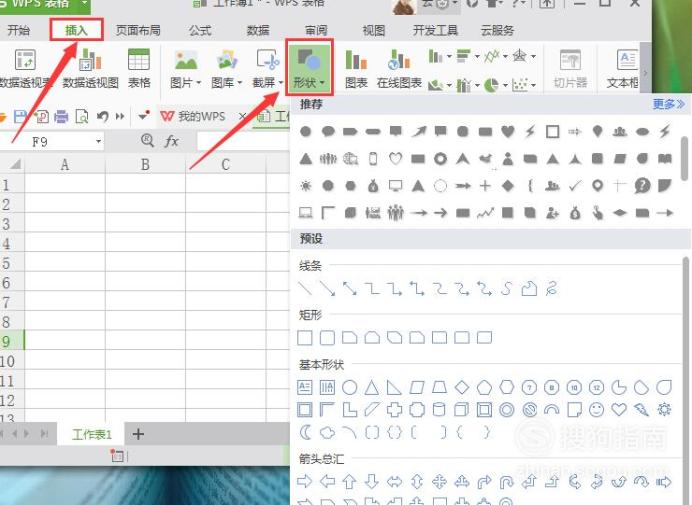
Task: Click the fx insert function button
Action: point(171,141)
